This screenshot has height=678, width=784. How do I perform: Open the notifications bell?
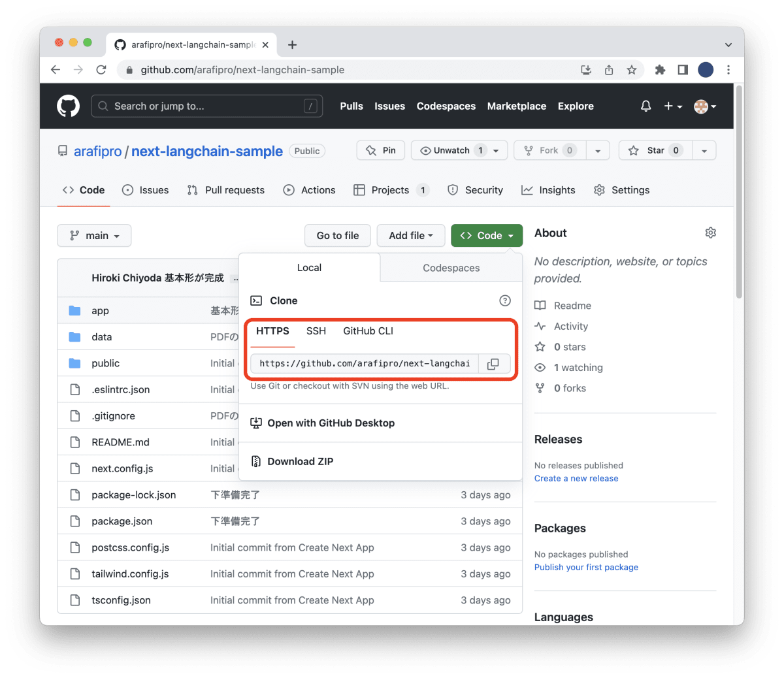pos(645,106)
